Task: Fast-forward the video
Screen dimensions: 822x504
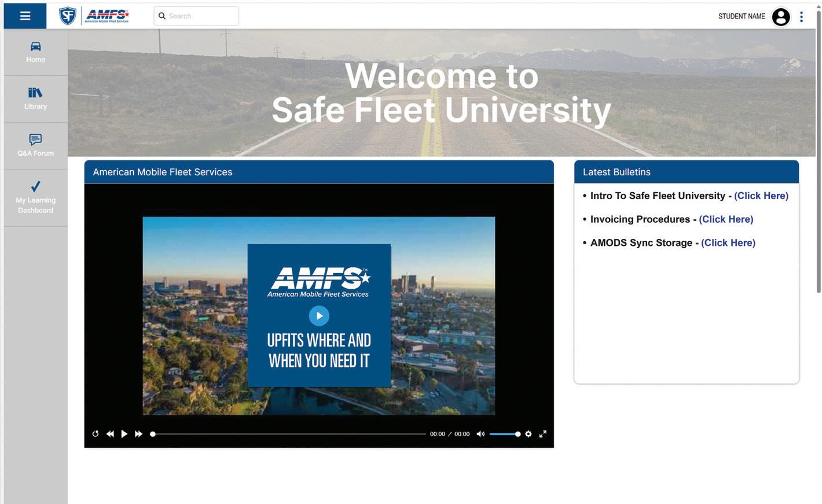Action: [138, 434]
